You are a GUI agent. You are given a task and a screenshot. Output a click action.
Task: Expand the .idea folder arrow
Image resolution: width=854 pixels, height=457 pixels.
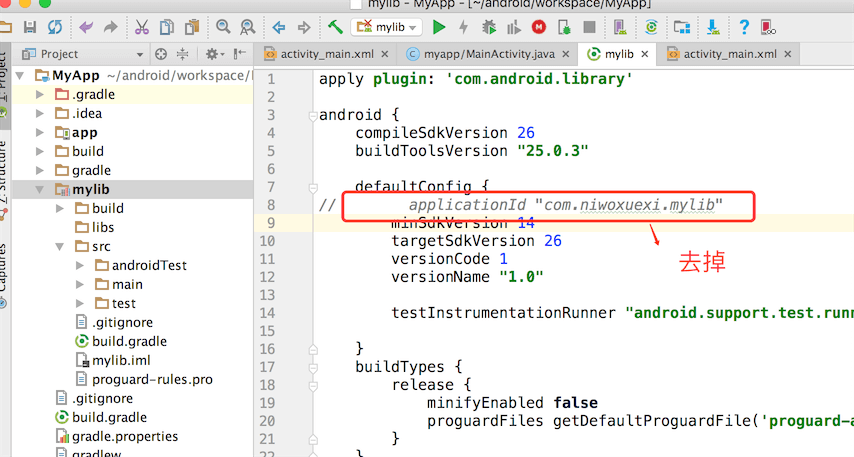tap(40, 113)
